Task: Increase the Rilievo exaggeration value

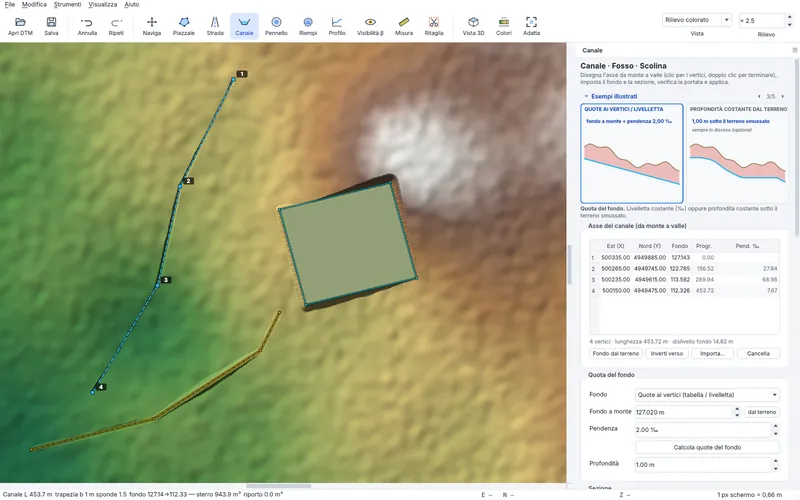Action: coord(790,17)
